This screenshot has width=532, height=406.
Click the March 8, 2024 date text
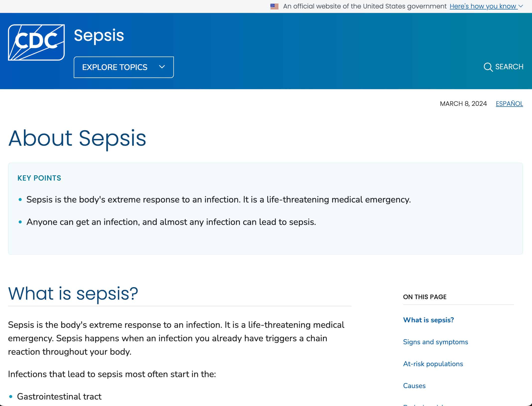464,103
